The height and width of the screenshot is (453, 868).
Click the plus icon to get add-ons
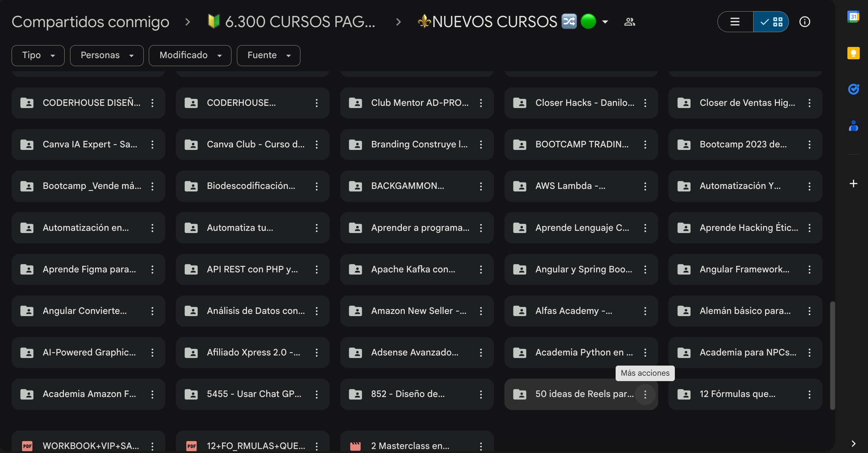coord(853,184)
